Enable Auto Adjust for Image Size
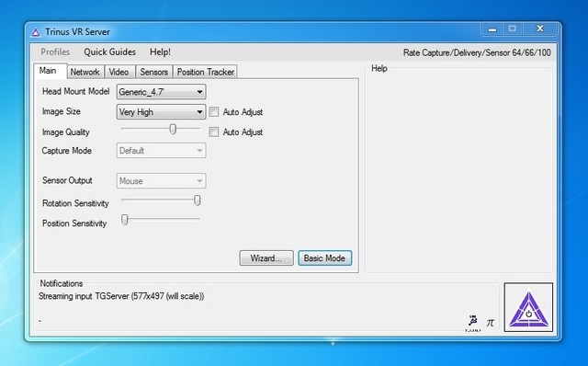588x366 pixels. tap(214, 112)
